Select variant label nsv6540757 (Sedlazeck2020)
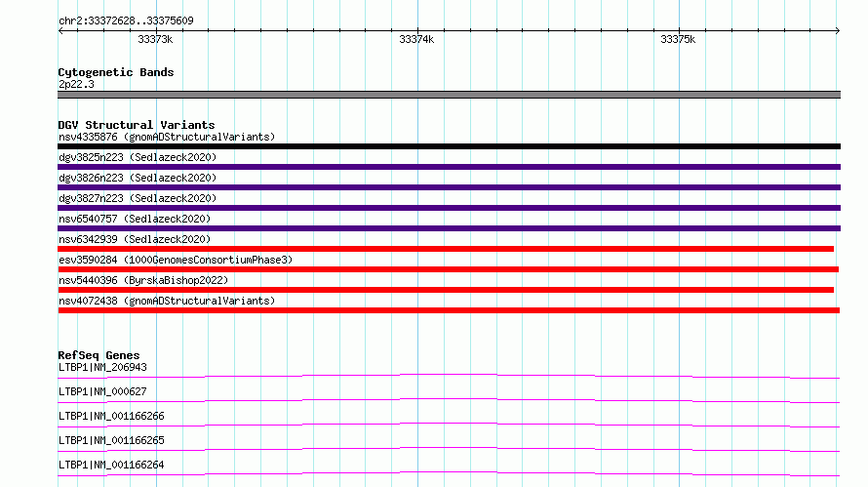Screen dimensions: 868x487 click(135, 219)
